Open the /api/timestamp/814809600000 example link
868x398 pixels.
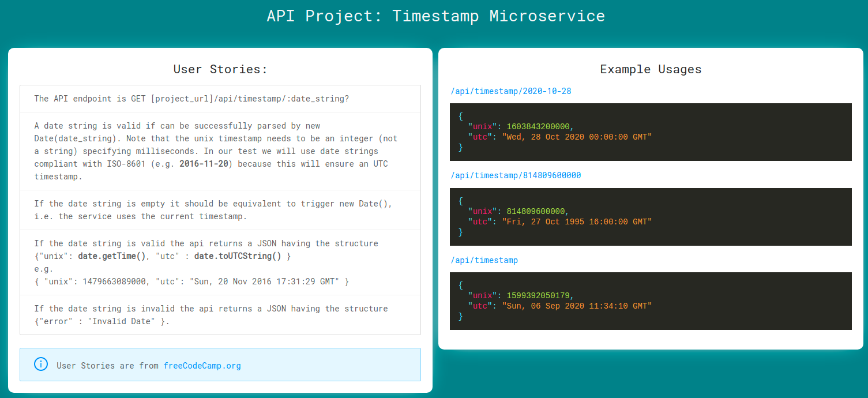[x=516, y=175]
